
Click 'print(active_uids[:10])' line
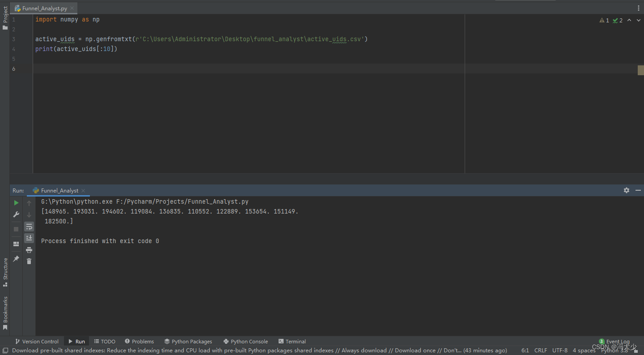pos(76,49)
